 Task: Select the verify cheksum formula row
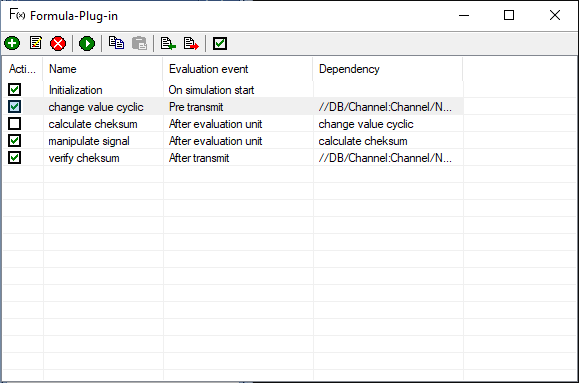[233, 158]
